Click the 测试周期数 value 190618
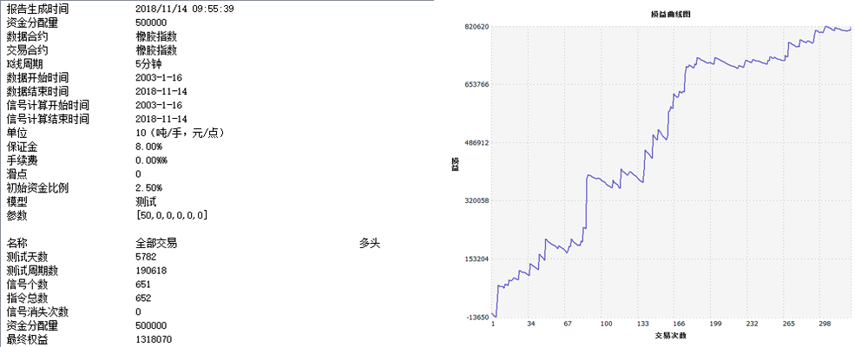Viewport: 868px width, 347px height. (x=152, y=271)
